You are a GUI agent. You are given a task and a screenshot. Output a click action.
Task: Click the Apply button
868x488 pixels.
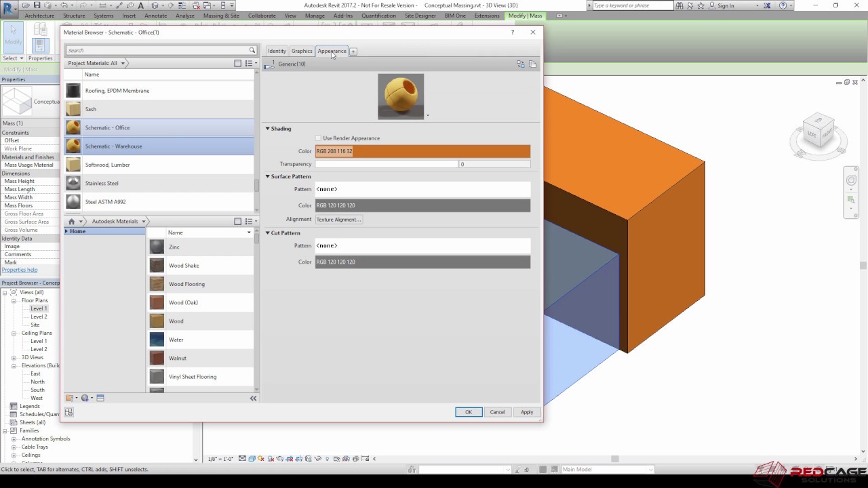click(x=527, y=412)
